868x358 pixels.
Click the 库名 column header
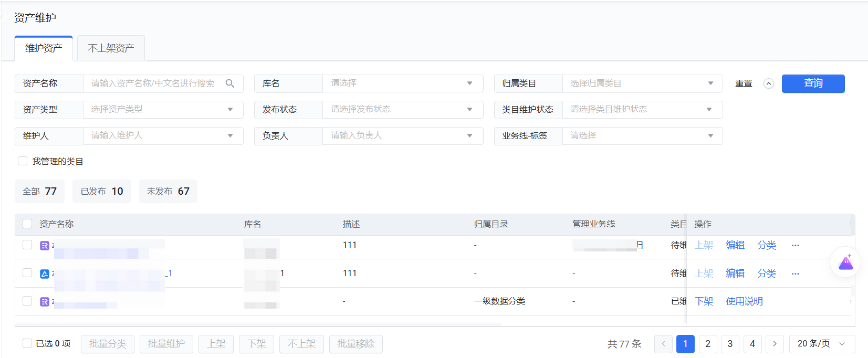tap(253, 224)
